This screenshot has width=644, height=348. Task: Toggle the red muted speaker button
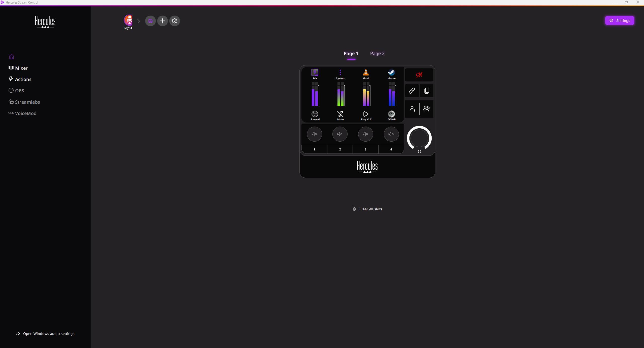coord(419,75)
